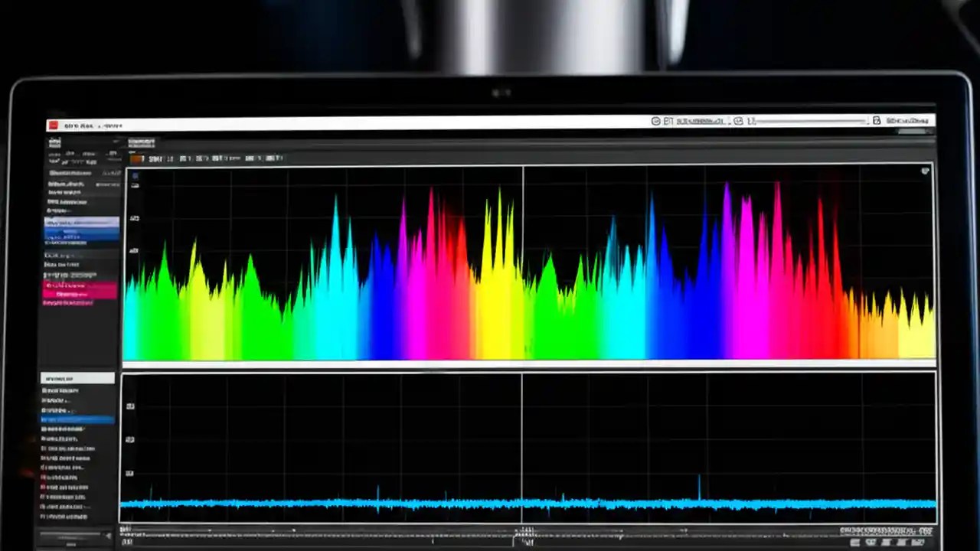980x551 pixels.
Task: Click the gear-like icon at spectrum panel's top right
Action: click(925, 171)
